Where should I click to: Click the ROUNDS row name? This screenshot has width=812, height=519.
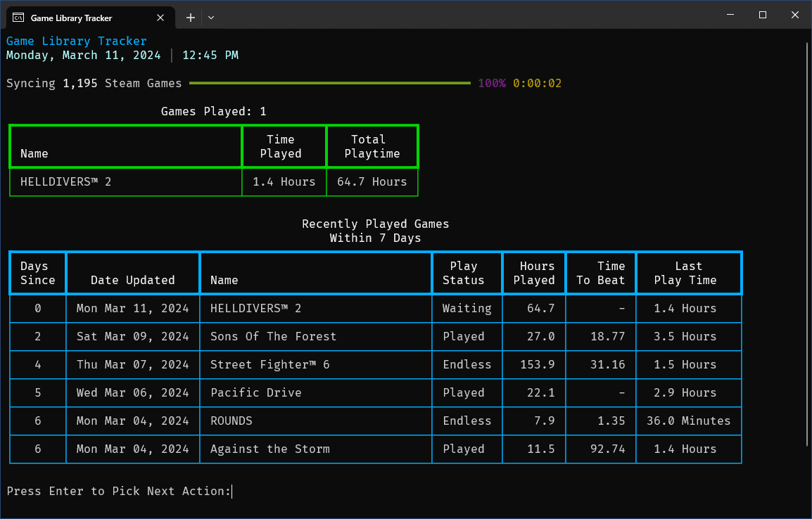231,421
